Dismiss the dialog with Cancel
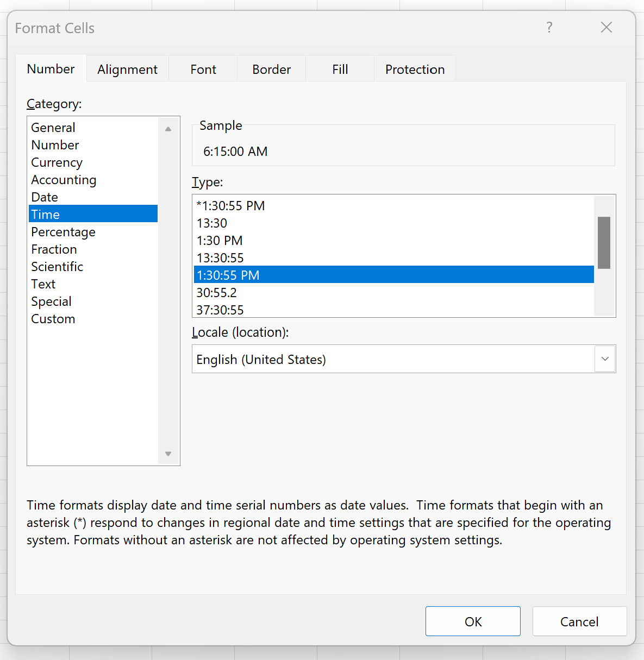Viewport: 644px width, 660px height. tap(579, 621)
